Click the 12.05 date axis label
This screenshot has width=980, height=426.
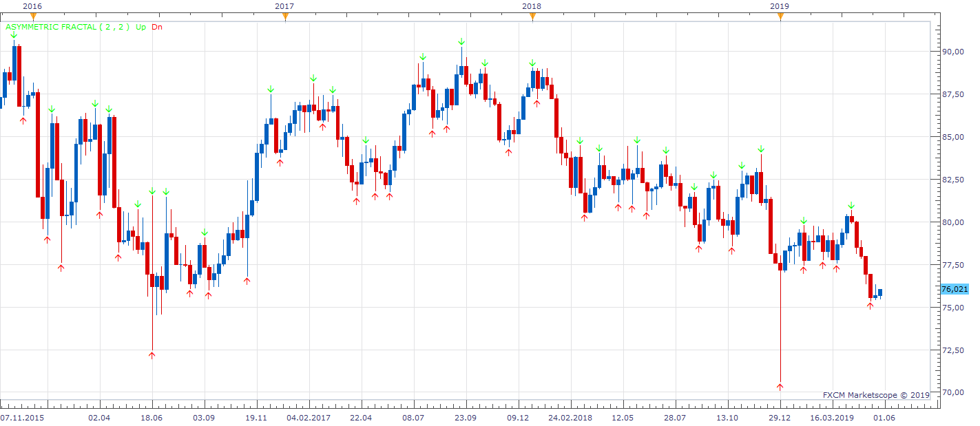(623, 418)
